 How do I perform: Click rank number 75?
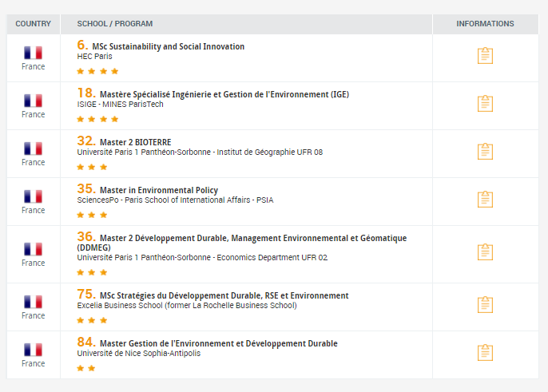[x=86, y=294]
